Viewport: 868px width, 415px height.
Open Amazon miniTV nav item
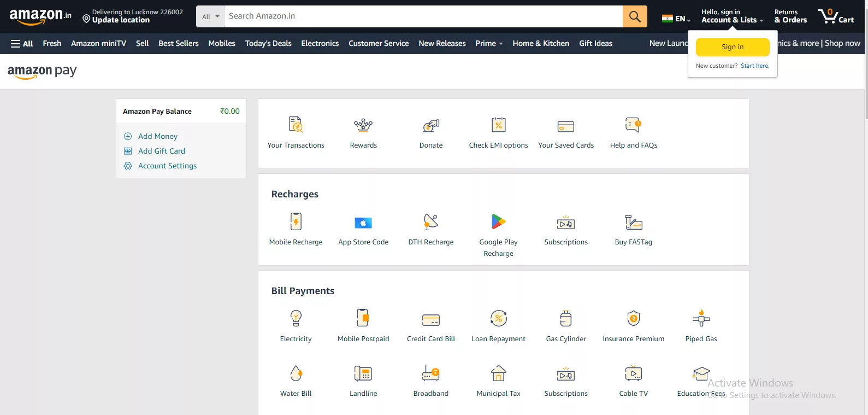(98, 43)
